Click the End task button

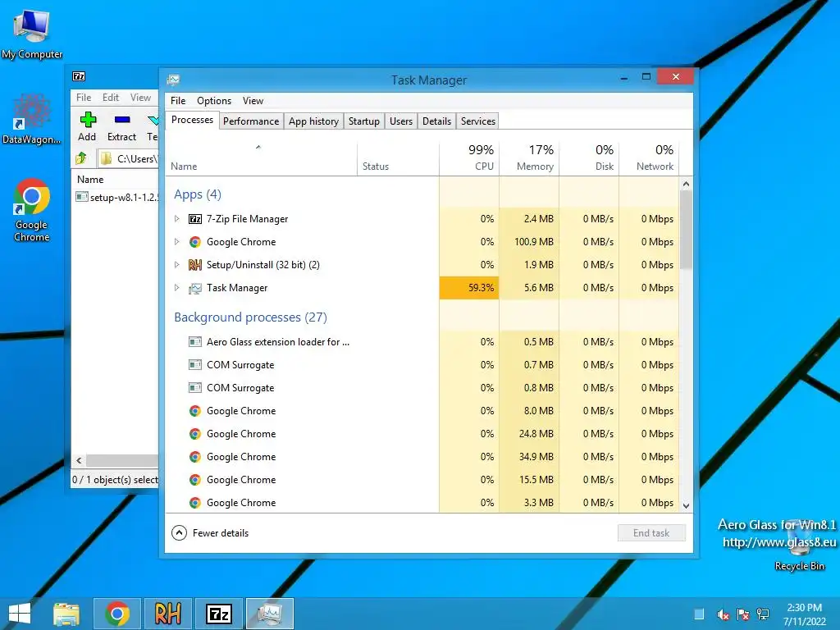(651, 533)
